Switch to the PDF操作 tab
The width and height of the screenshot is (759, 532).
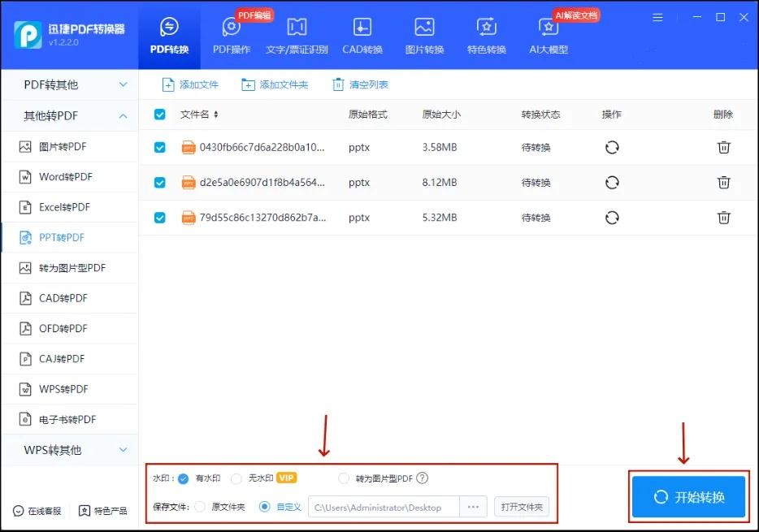point(232,36)
